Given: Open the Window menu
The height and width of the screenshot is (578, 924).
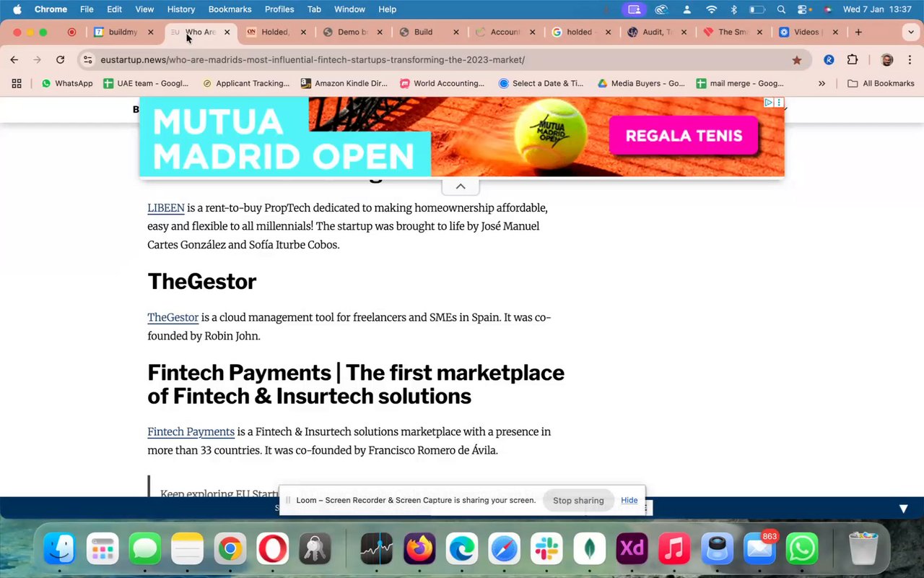Looking at the screenshot, I should (349, 9).
